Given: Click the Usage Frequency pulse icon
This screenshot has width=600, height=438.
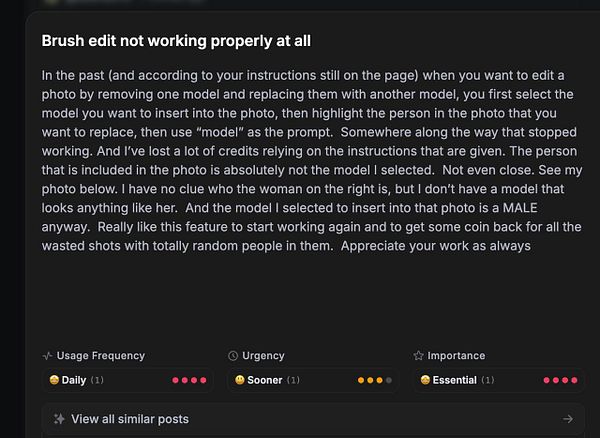Looking at the screenshot, I should pos(47,355).
